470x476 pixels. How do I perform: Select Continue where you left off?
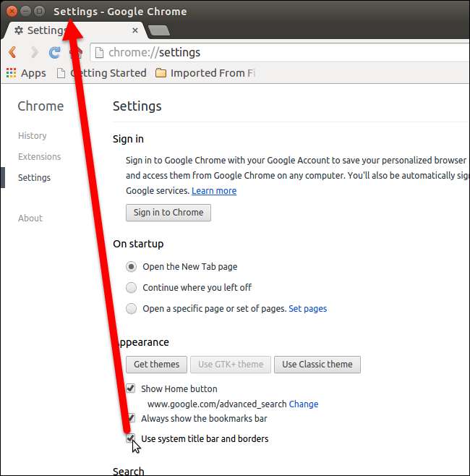point(131,287)
